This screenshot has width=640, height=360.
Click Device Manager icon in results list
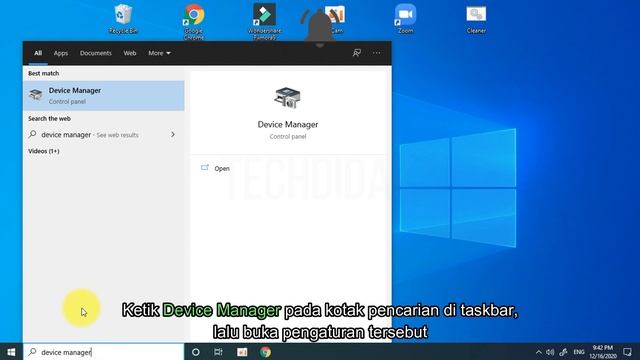[36, 95]
